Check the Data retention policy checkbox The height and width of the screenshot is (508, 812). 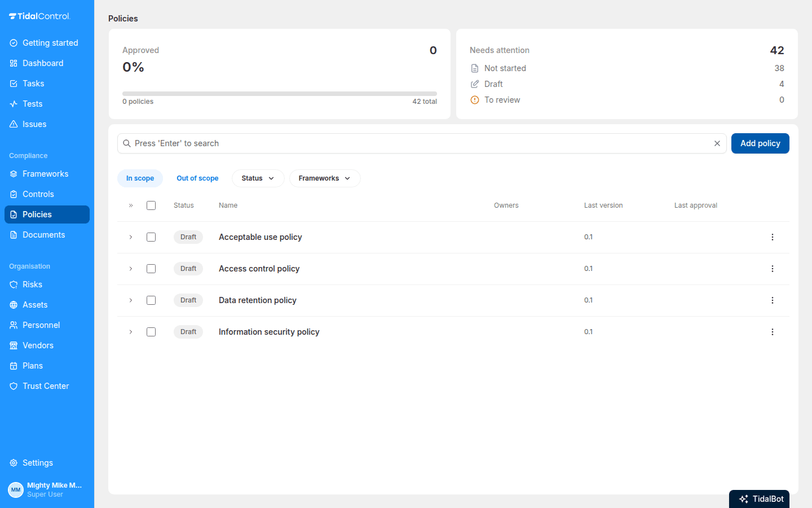point(151,300)
